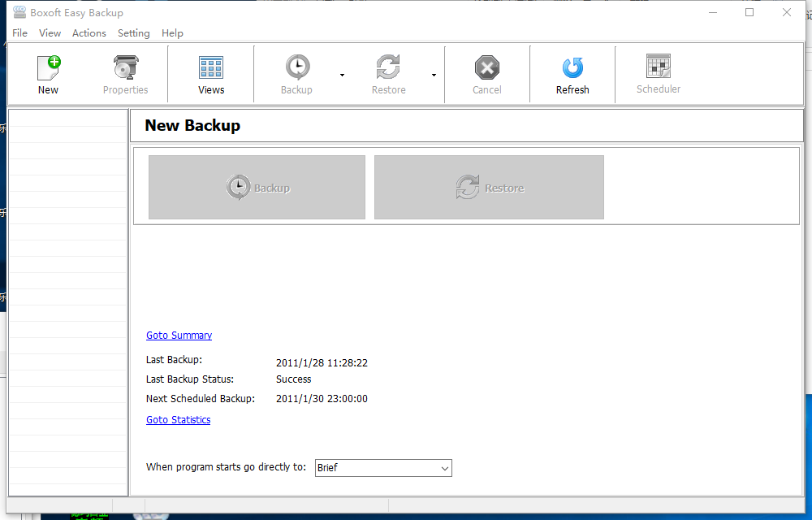Expand the dropdown arrow next to Restore
The height and width of the screenshot is (520, 812).
pos(434,74)
